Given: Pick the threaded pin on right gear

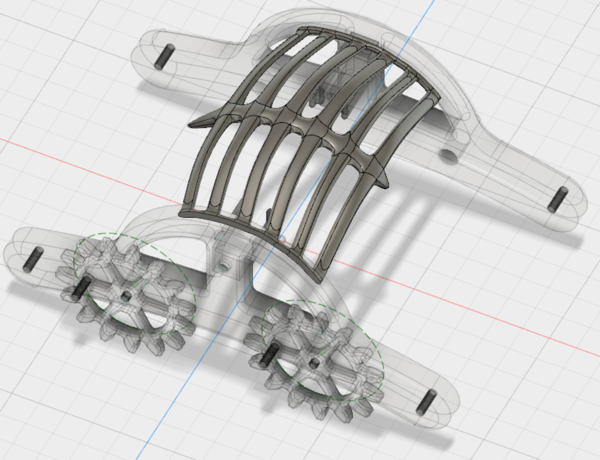Looking at the screenshot, I should pyautogui.click(x=270, y=354).
